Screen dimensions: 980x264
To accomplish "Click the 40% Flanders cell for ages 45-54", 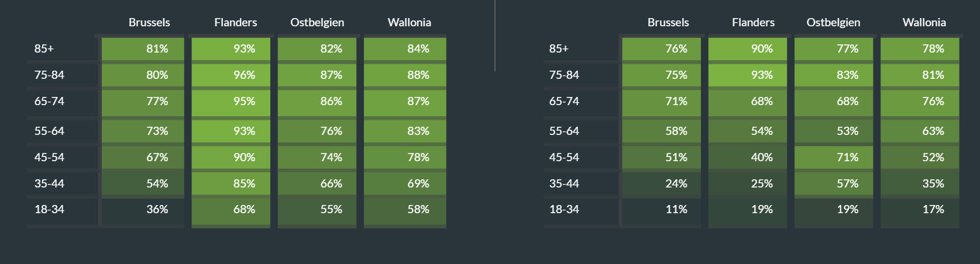I will point(748,157).
